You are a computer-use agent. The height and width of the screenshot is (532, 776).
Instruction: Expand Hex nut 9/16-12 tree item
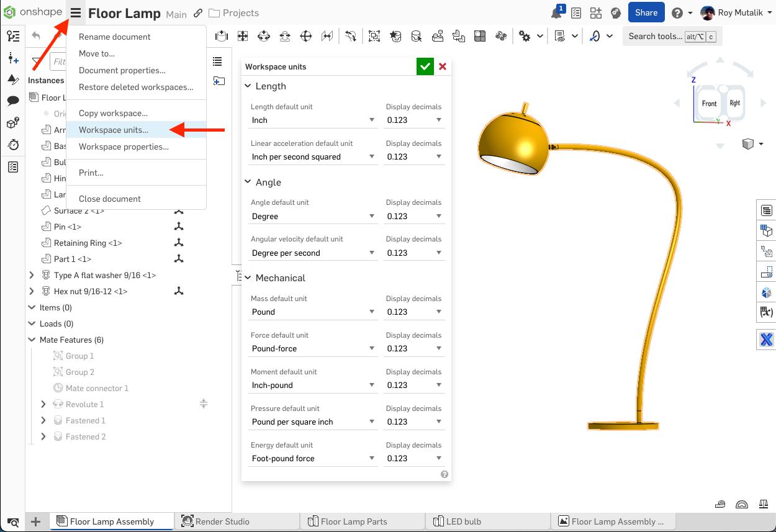[x=32, y=291]
